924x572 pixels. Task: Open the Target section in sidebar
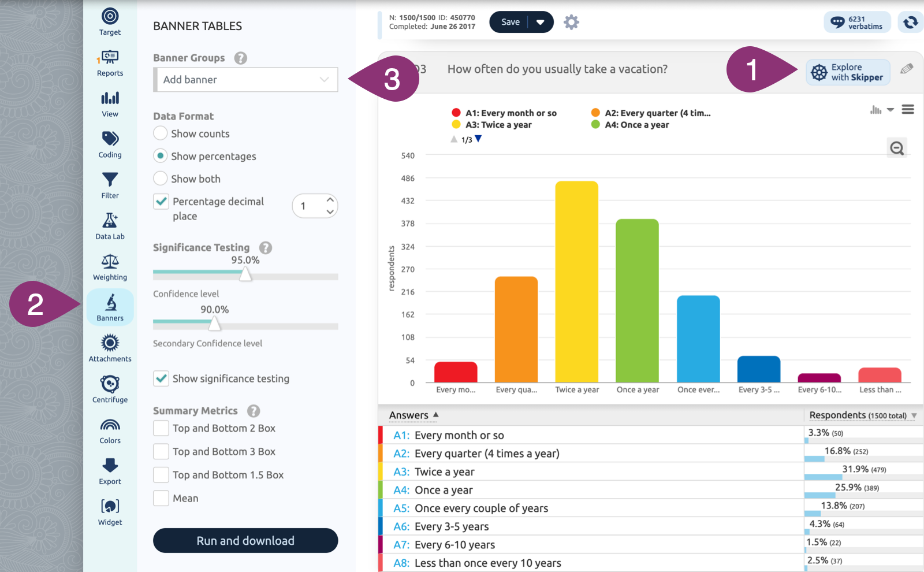pyautogui.click(x=110, y=22)
